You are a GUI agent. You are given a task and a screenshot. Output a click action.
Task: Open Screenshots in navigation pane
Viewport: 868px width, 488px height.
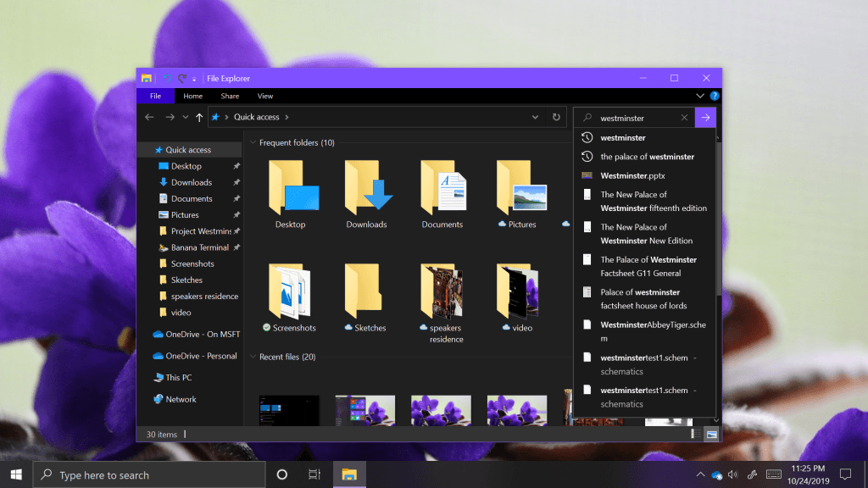(x=192, y=264)
